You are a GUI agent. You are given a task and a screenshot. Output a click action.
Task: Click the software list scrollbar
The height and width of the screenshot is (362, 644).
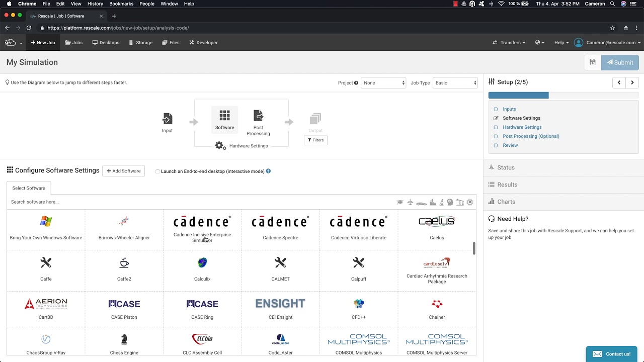tap(473, 248)
